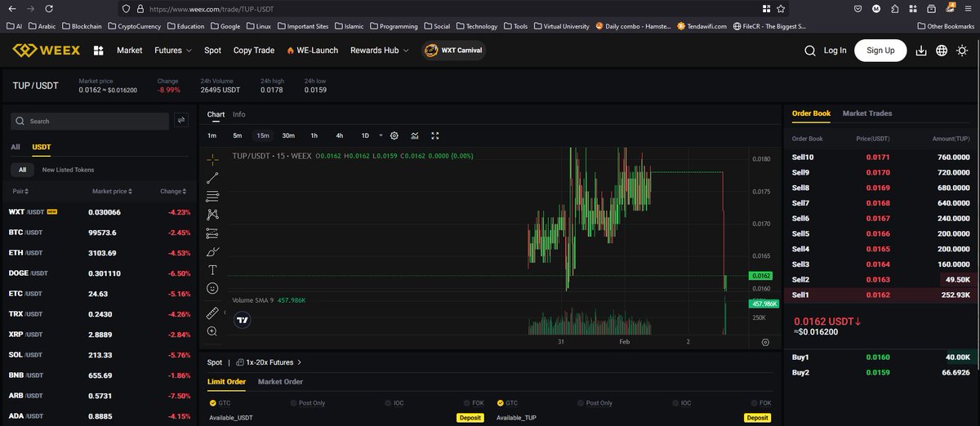Select the chart pattern drawing tool
This screenshot has width=980, height=426.
(x=212, y=215)
